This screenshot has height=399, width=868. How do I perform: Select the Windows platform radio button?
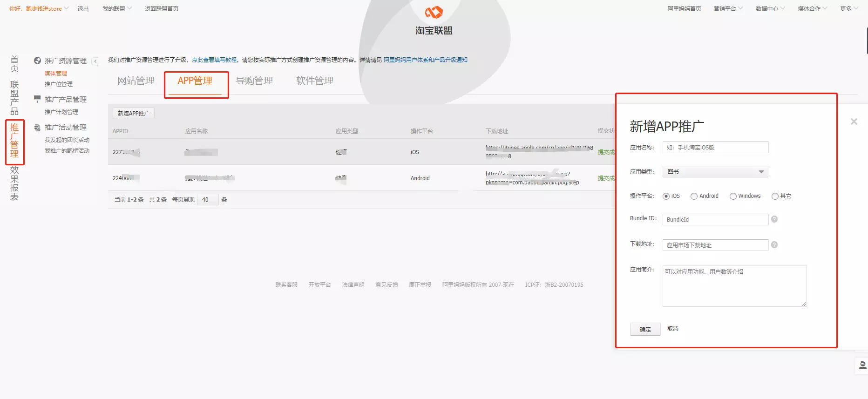[x=733, y=196]
